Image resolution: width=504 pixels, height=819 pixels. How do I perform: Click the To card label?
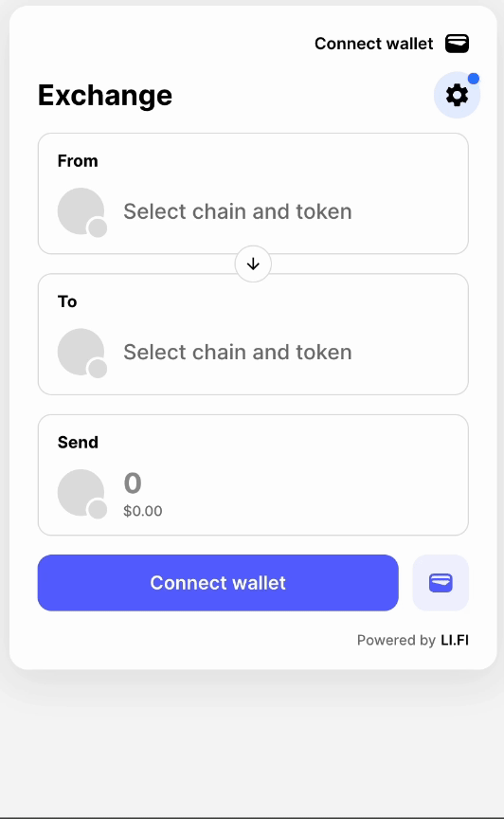click(67, 301)
